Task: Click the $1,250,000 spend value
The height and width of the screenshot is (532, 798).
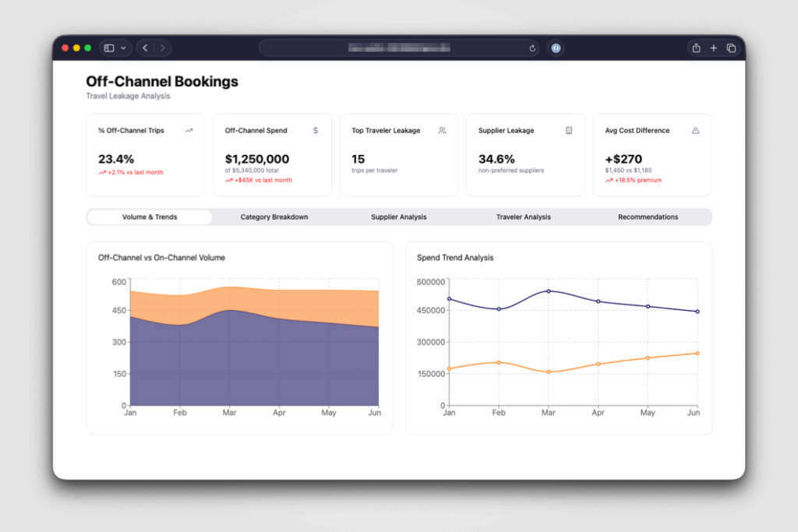Action: (x=257, y=159)
